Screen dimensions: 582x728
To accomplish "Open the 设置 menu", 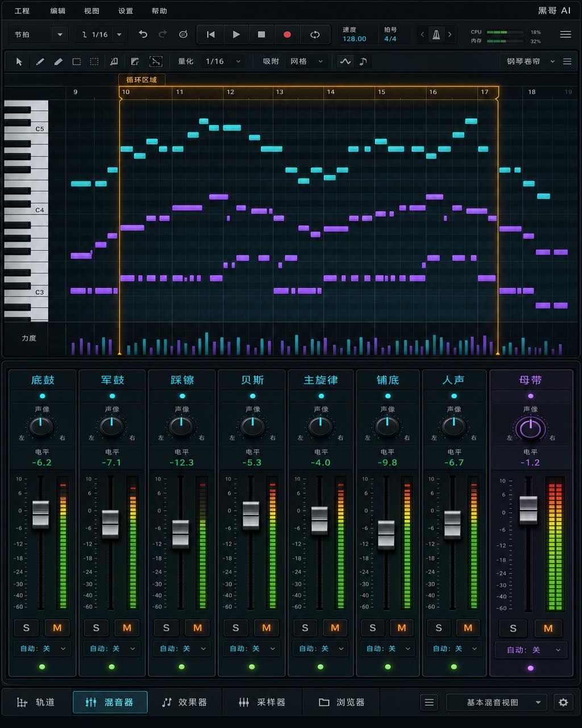I will (x=126, y=11).
